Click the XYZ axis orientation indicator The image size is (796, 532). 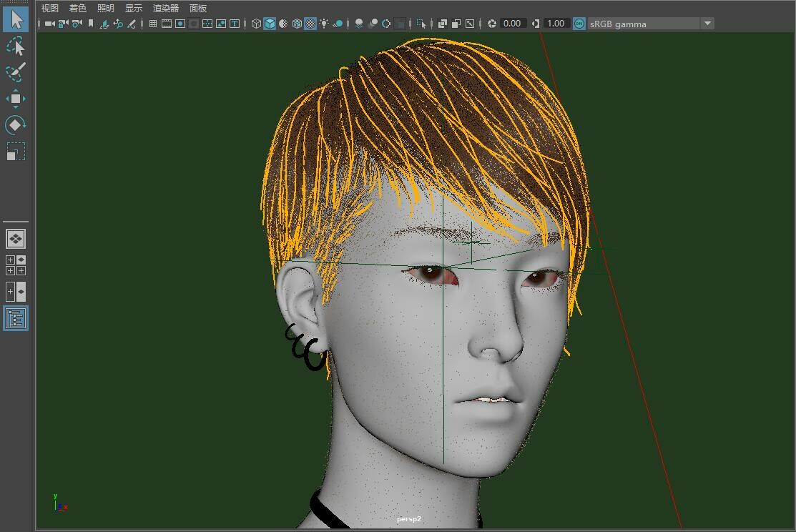pos(60,503)
